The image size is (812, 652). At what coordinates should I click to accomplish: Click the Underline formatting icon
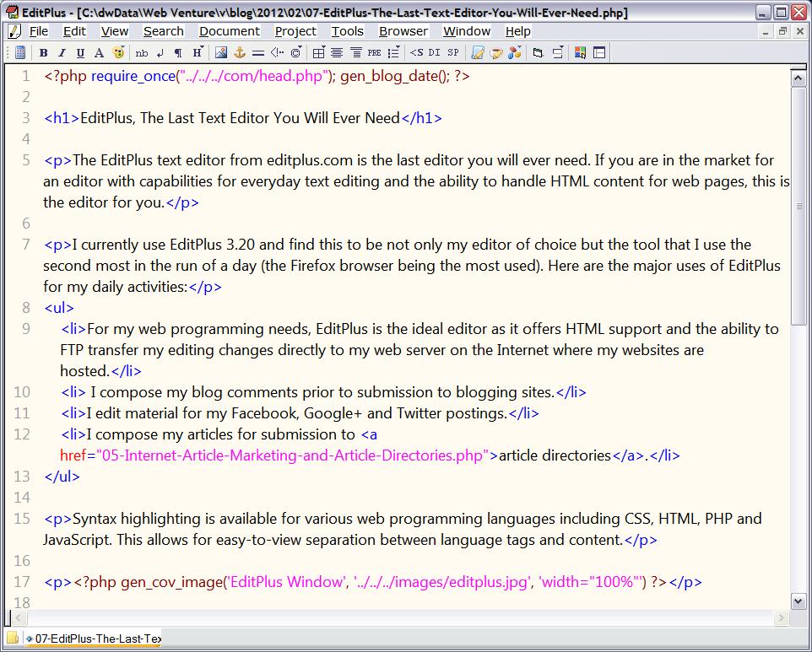pyautogui.click(x=80, y=53)
